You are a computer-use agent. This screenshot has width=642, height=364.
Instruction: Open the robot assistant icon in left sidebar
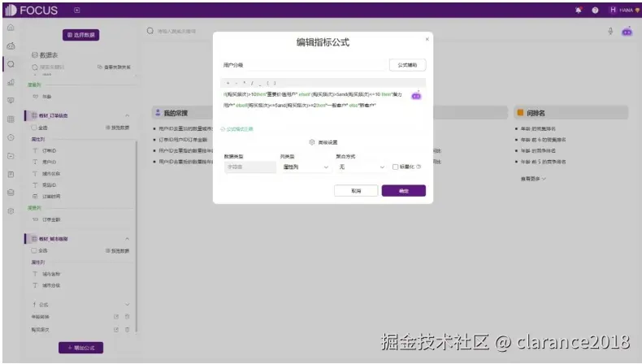(x=11, y=45)
